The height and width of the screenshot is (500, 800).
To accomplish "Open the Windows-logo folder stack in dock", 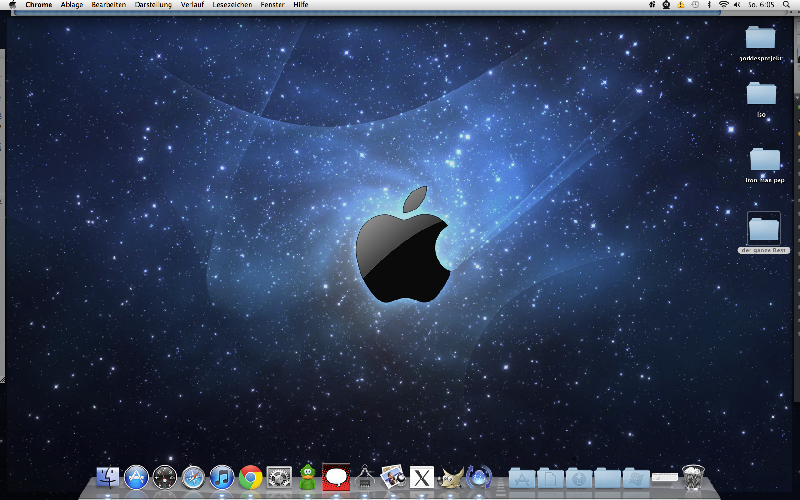I will coord(636,478).
